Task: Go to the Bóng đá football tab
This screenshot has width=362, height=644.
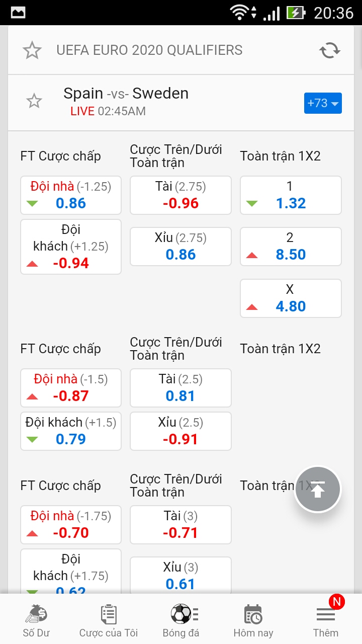Action: click(x=181, y=621)
